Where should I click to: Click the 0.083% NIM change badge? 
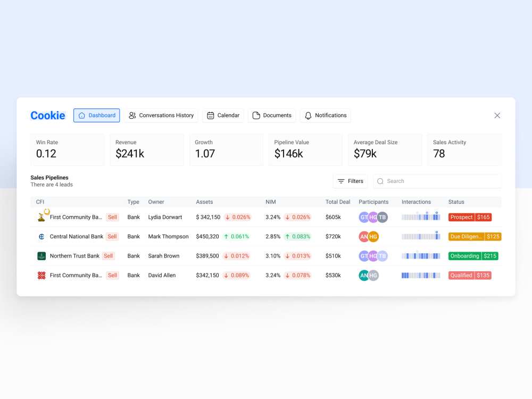click(297, 237)
